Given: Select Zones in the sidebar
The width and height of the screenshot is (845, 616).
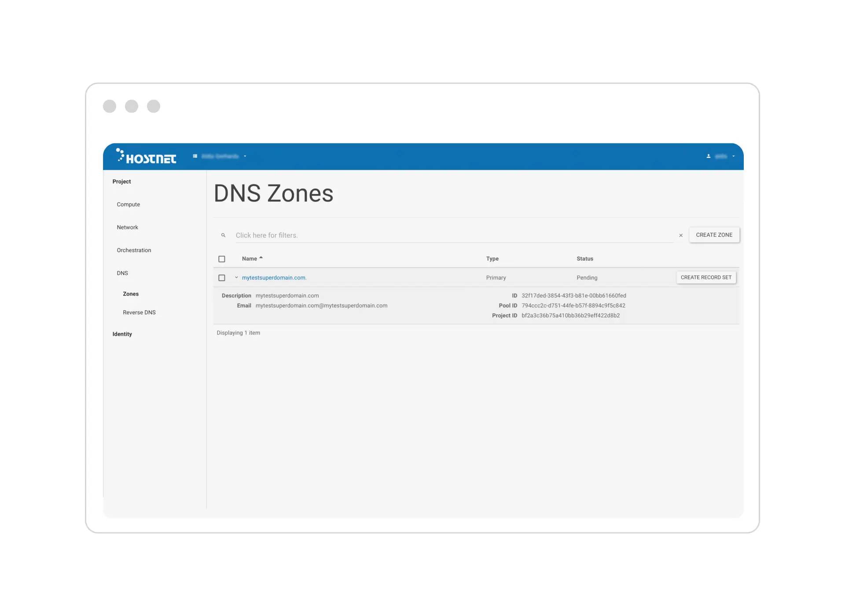Looking at the screenshot, I should click(131, 293).
